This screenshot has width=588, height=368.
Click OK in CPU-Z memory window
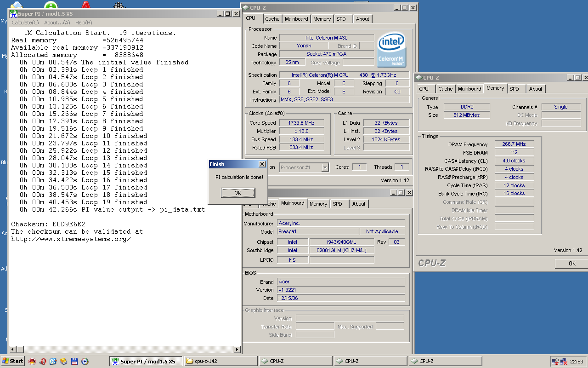coord(571,264)
